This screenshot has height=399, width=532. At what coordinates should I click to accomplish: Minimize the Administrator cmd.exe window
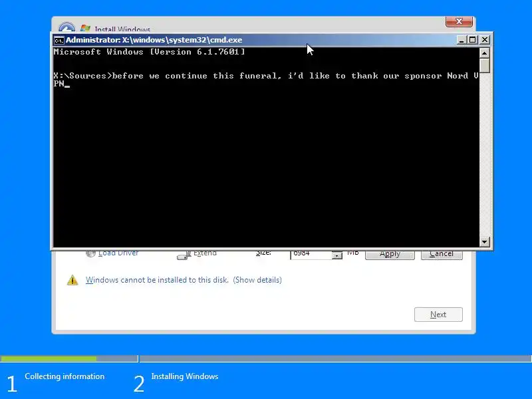461,40
